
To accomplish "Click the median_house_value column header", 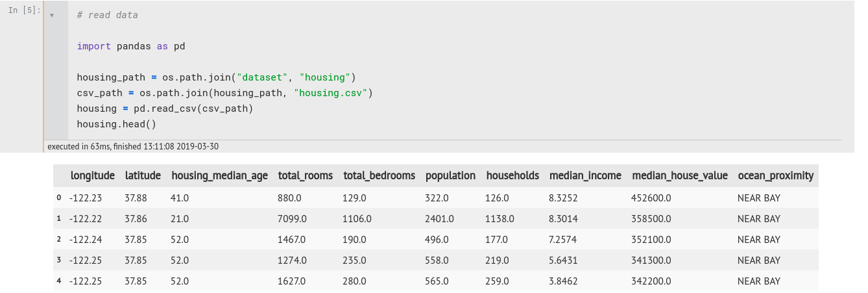I will click(x=680, y=175).
